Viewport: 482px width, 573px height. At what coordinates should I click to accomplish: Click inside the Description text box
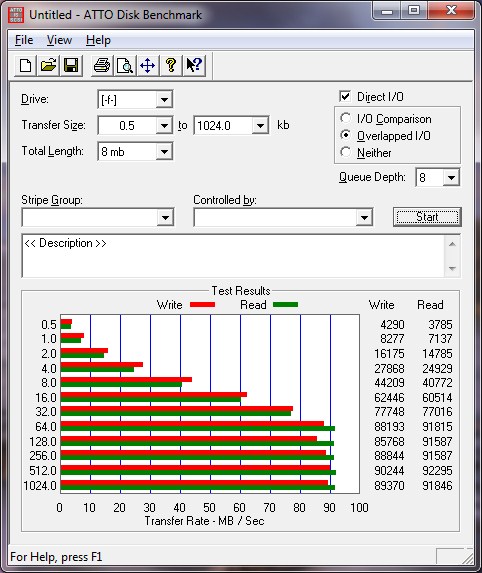[233, 256]
